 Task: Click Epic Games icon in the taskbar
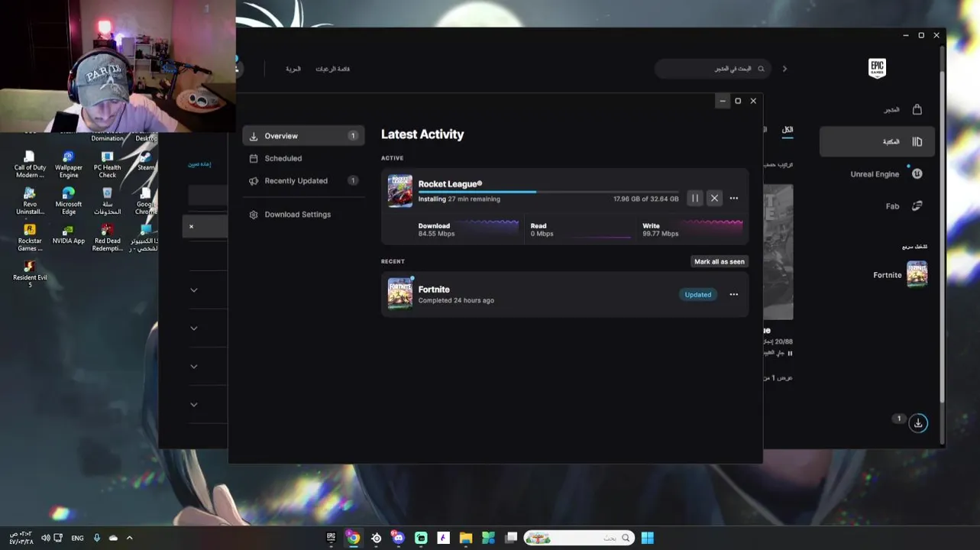[x=331, y=538]
